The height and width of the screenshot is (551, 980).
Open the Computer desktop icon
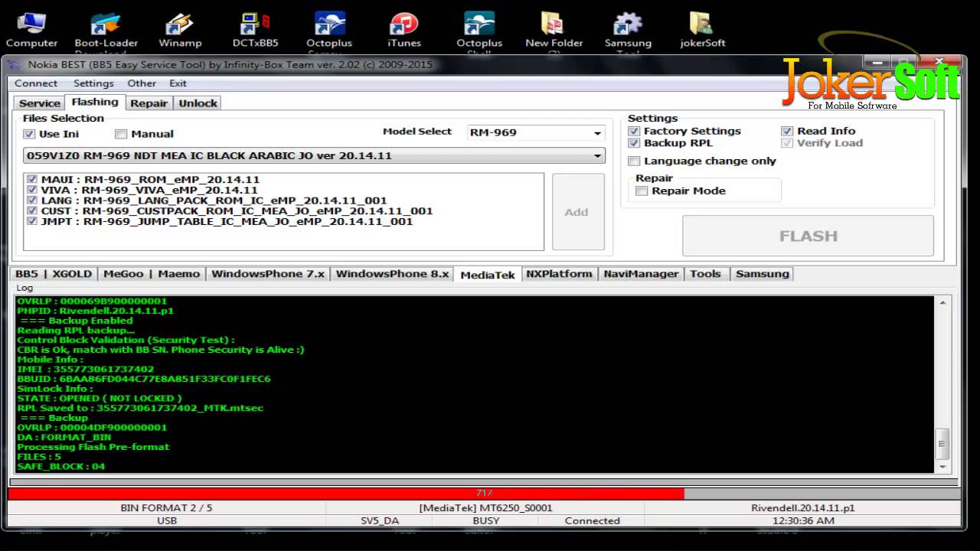tap(31, 29)
